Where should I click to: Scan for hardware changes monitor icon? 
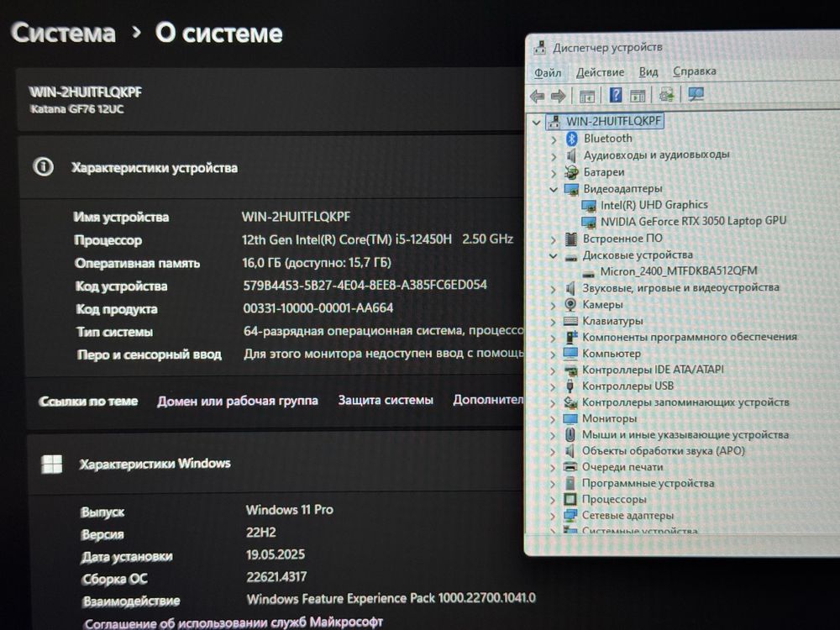point(696,94)
